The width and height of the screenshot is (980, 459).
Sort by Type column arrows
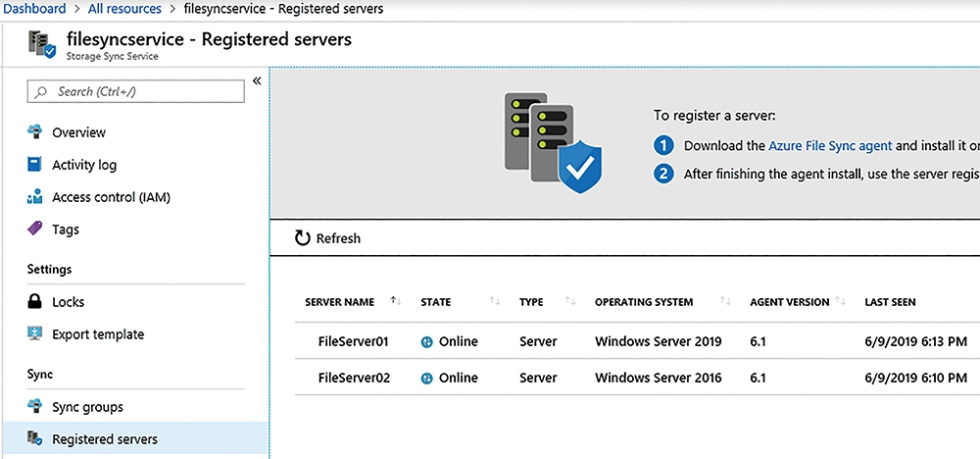pos(570,301)
